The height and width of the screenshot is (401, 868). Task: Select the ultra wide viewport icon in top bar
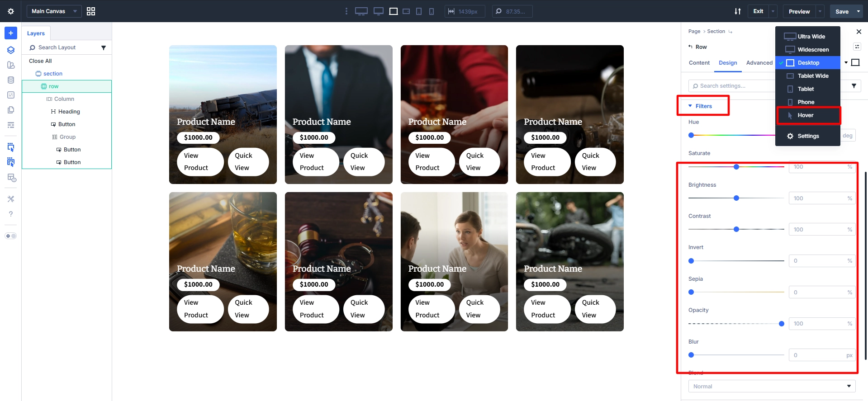361,11
